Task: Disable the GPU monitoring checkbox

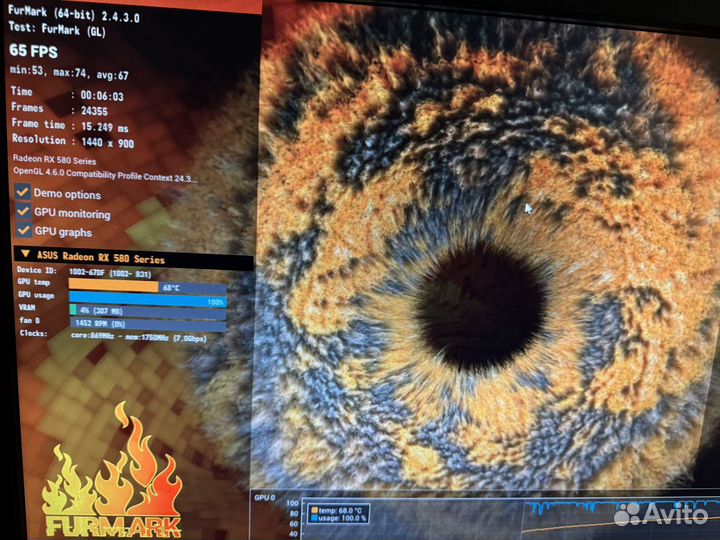Action: pyautogui.click(x=22, y=212)
